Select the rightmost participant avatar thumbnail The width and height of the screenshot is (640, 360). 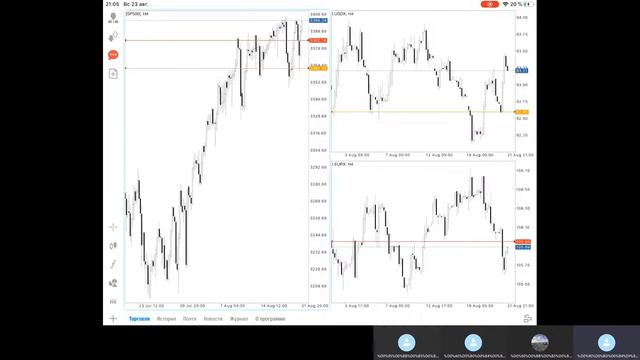click(x=607, y=343)
